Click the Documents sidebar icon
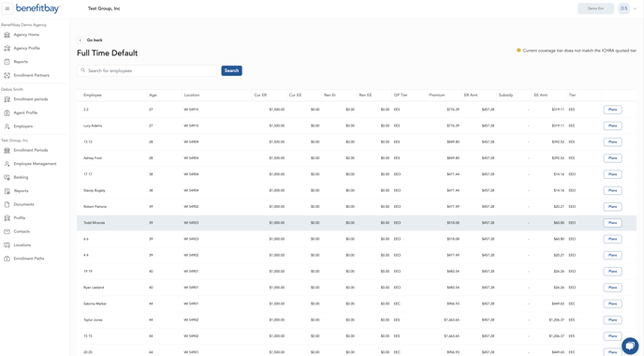This screenshot has width=644, height=356. (7, 204)
